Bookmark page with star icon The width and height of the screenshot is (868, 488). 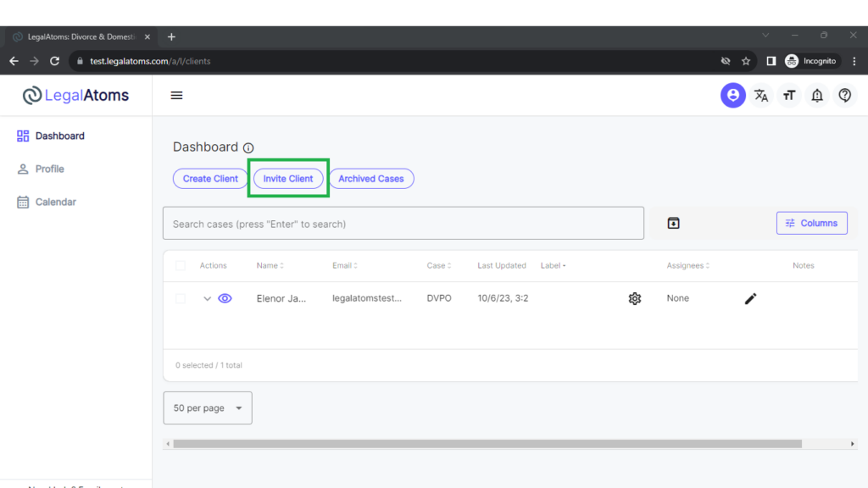point(746,61)
